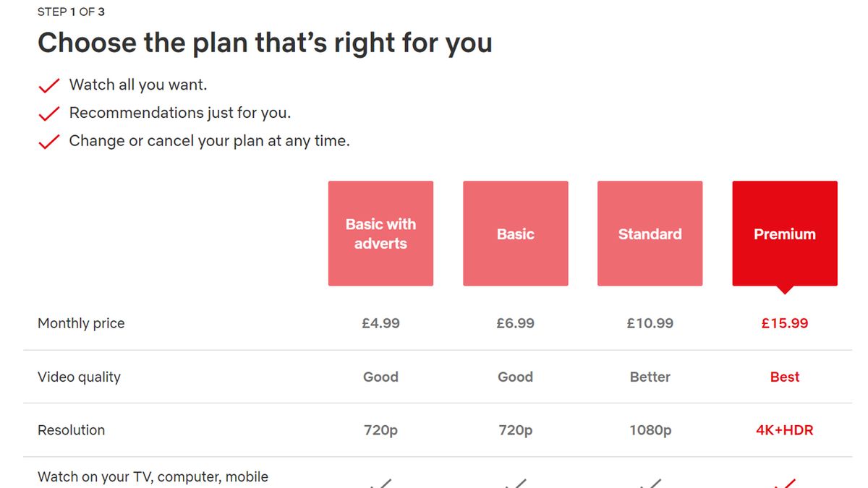The image size is (868, 488).
Task: Click the checkmark beside 'Change or cancel your plan'
Action: [48, 141]
